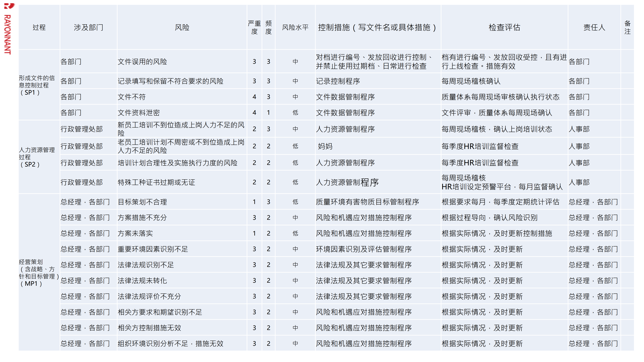
Task: Select the 检查评估 column header
Action: pos(505,27)
